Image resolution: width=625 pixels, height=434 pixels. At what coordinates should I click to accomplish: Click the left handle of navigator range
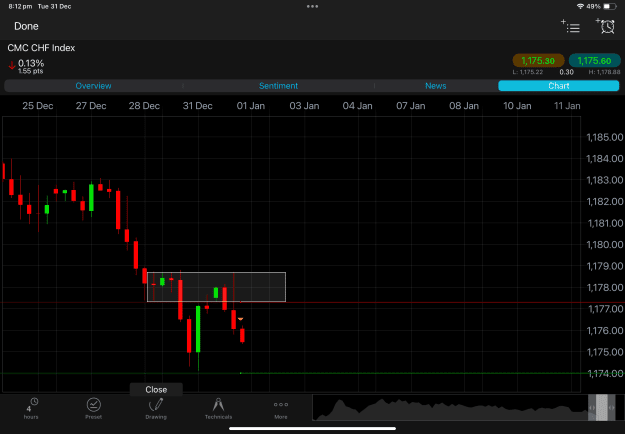pos(592,407)
